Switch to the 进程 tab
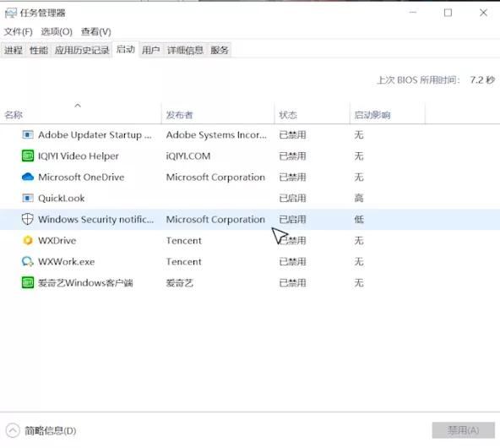 (14, 50)
